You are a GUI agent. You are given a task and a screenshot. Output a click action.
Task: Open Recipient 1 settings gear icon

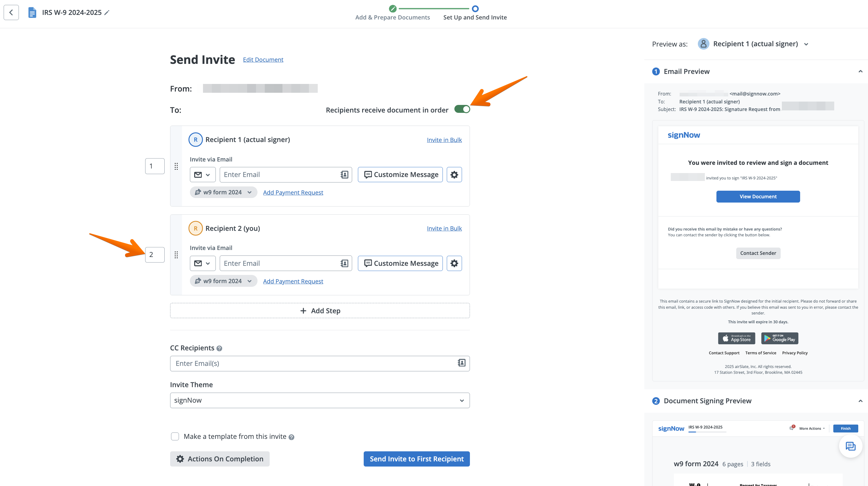click(454, 175)
